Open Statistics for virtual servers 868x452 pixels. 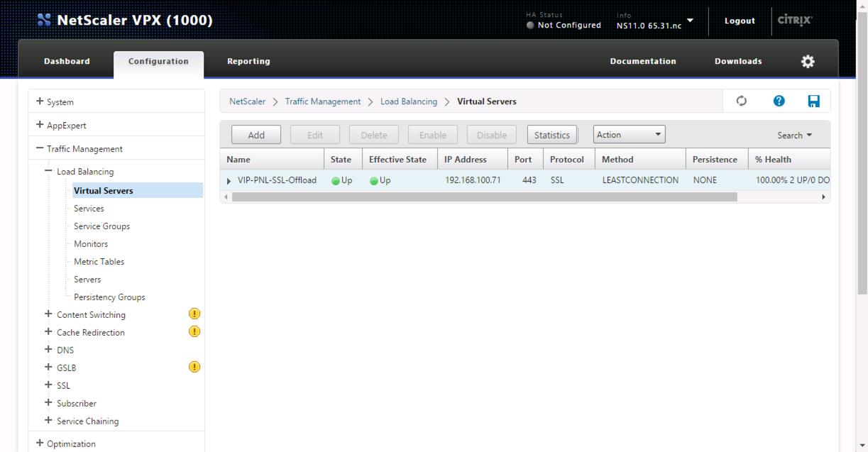tap(551, 135)
